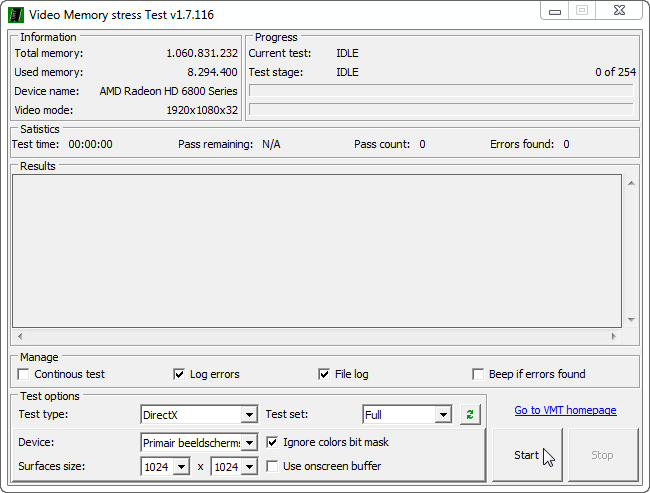
Task: Open the Device Primair beeldscherm dropdown
Action: coord(249,443)
